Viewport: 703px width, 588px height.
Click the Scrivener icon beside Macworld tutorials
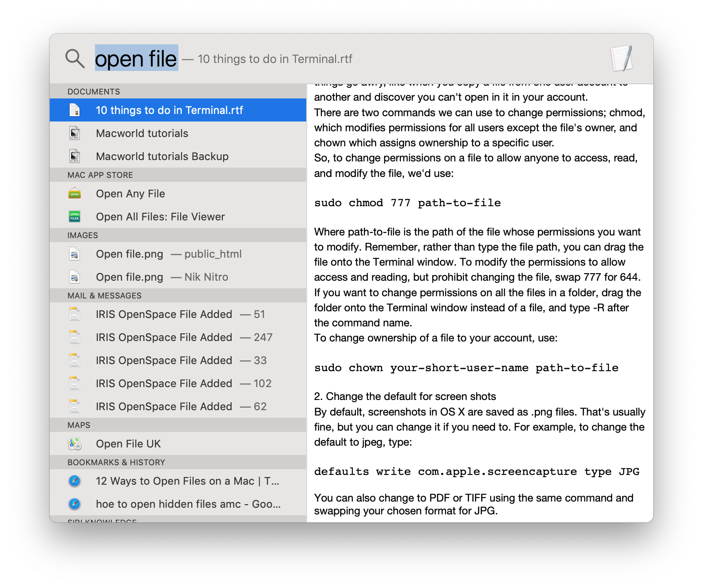tap(75, 133)
